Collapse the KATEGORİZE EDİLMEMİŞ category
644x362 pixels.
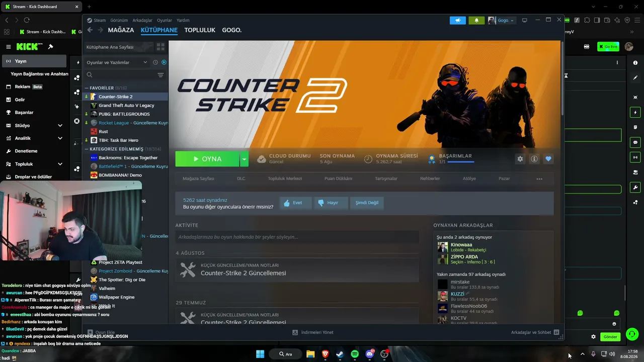[87, 149]
